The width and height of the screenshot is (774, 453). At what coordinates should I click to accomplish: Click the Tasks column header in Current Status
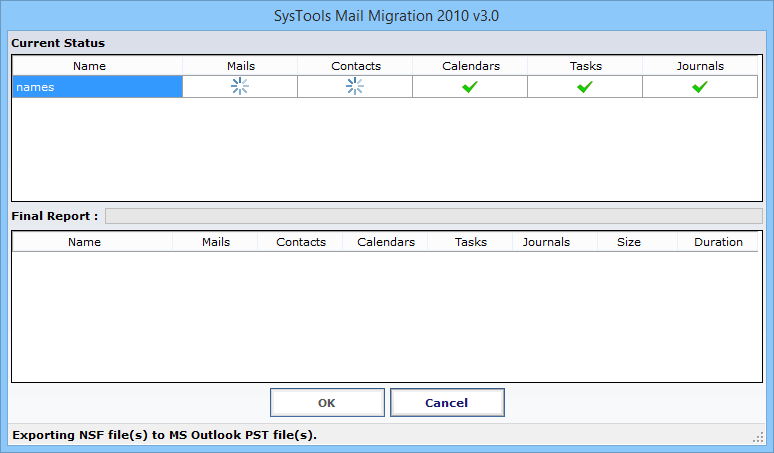[x=585, y=66]
